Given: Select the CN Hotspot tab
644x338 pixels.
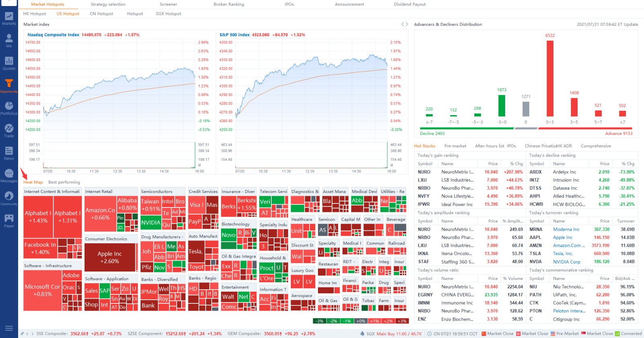Looking at the screenshot, I should (x=101, y=14).
